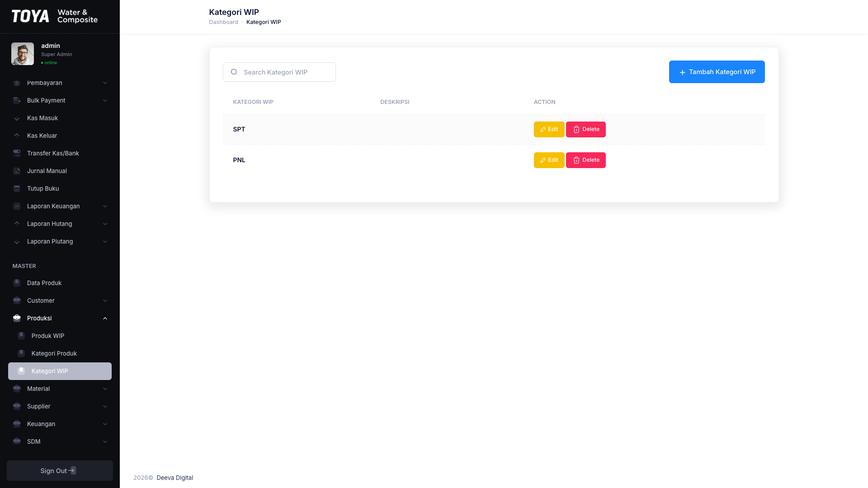This screenshot has height=488, width=868.
Task: Select the SPT row text
Action: tap(239, 129)
